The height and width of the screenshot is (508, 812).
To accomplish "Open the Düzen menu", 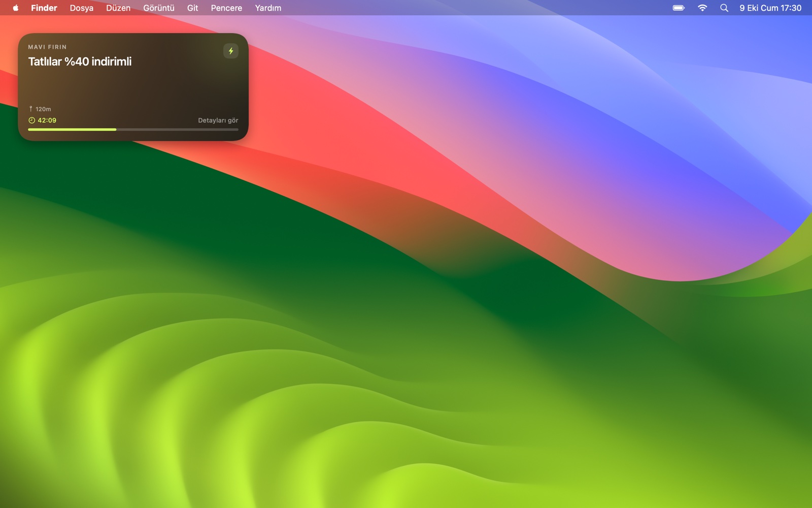I will (118, 8).
